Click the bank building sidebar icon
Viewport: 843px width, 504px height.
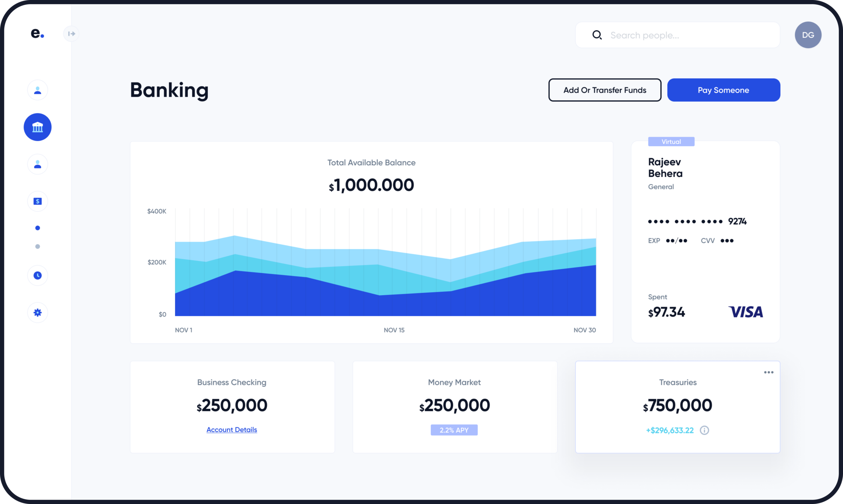pos(38,127)
